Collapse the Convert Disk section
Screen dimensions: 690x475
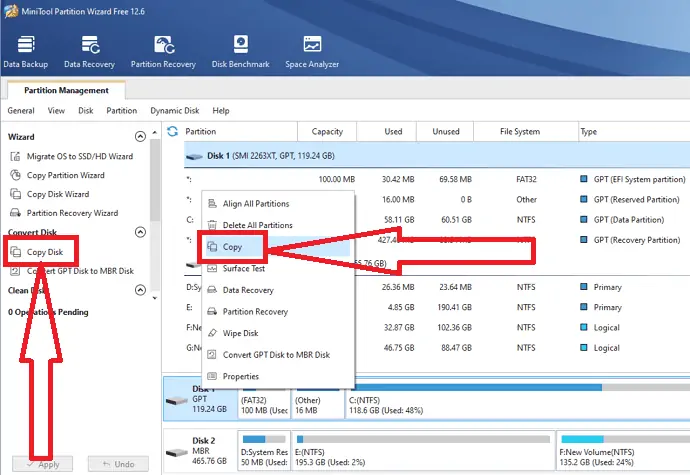pos(140,232)
